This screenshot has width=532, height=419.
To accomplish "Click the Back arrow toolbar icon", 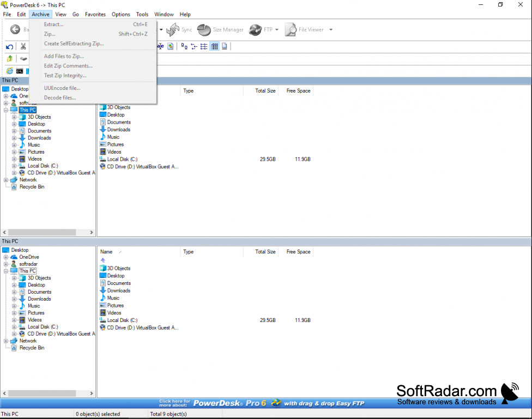I will click(15, 29).
